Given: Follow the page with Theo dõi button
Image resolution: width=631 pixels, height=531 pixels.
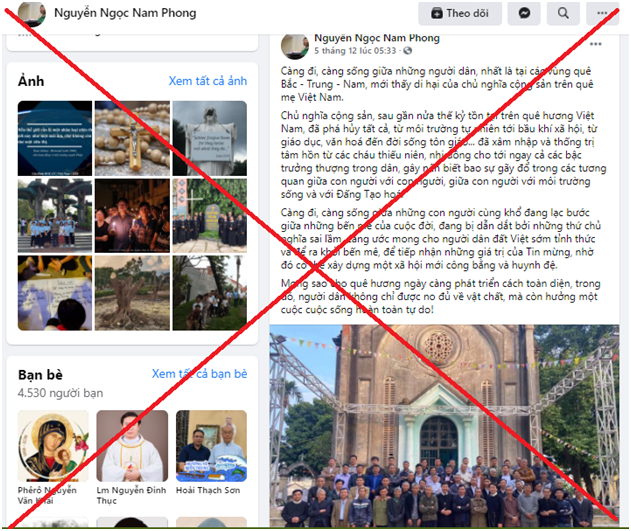Looking at the screenshot, I should pyautogui.click(x=460, y=13).
